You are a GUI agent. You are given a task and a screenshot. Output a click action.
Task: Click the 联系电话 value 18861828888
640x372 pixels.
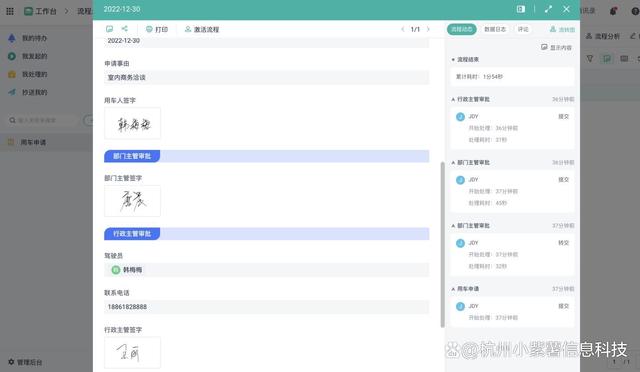267,307
